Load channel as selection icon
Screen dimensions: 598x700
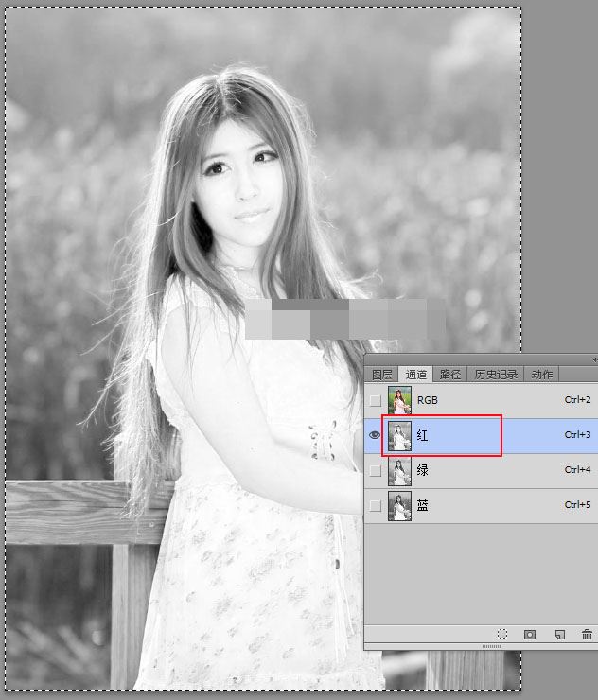502,634
